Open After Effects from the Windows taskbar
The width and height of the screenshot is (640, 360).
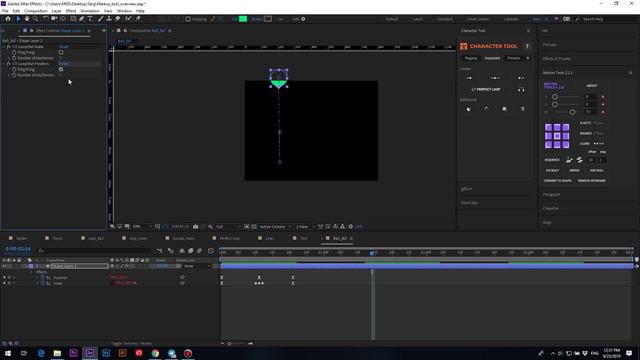[x=90, y=353]
